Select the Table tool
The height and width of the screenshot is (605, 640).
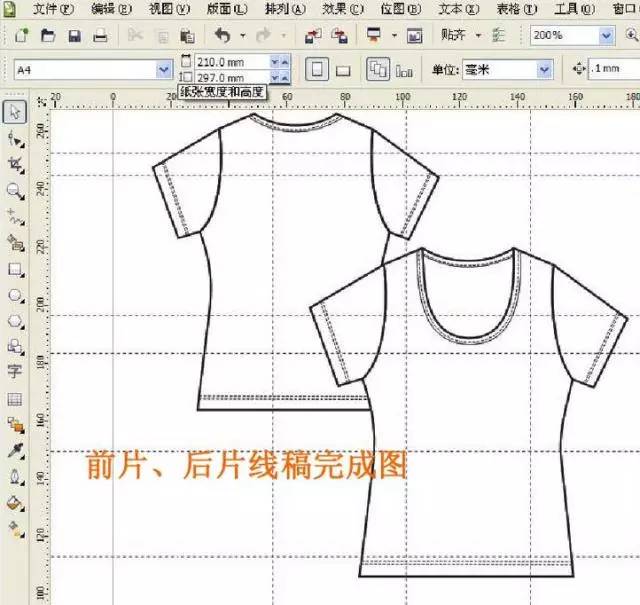pos(15,399)
